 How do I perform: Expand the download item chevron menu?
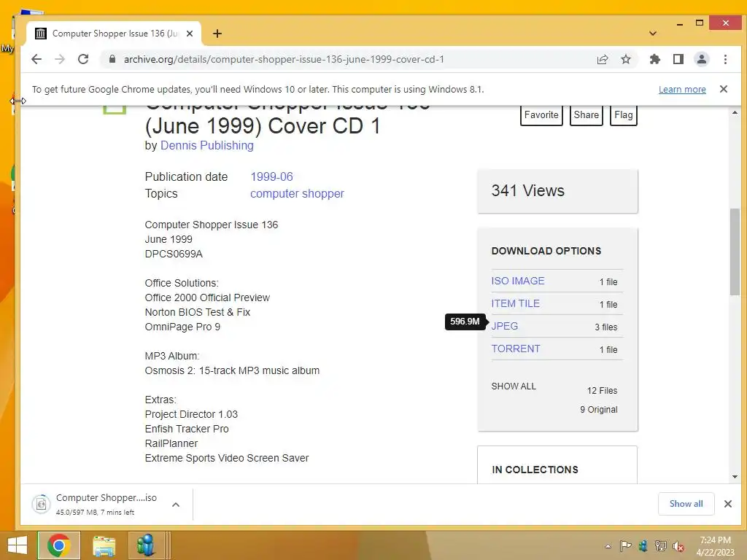[x=176, y=505]
